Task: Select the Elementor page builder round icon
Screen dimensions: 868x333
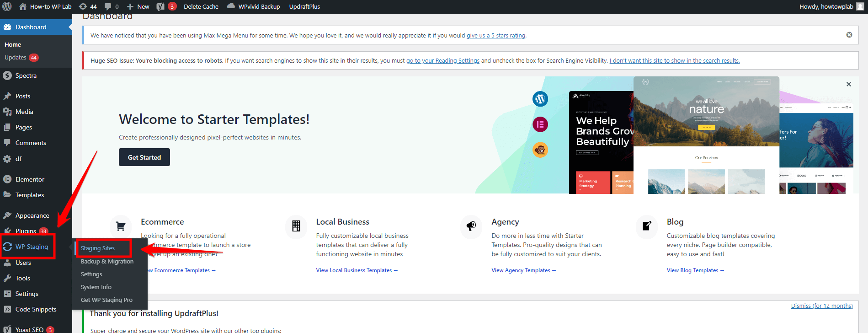Action: point(540,124)
